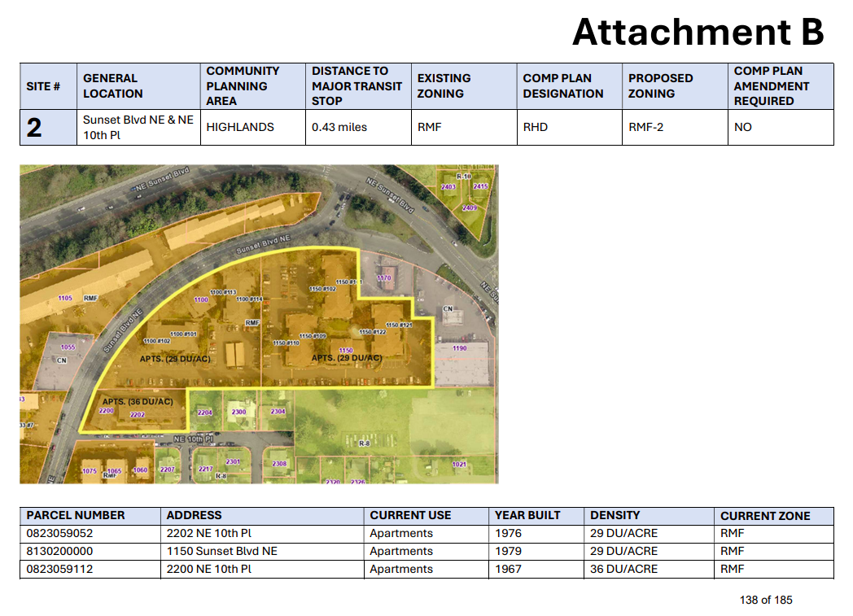Click the NO amendment required value

pyautogui.click(x=743, y=127)
